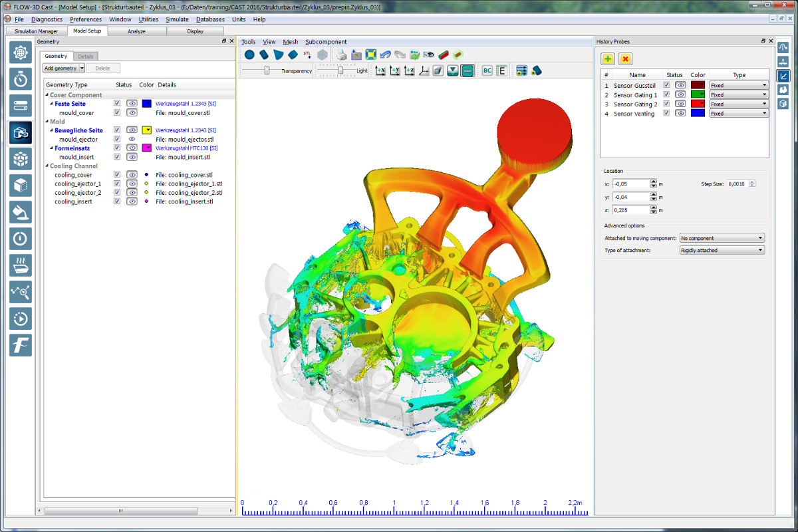Screen dimensions: 798x532
Task: Uncheck the Sensor Venting status checkbox
Action: [x=666, y=113]
